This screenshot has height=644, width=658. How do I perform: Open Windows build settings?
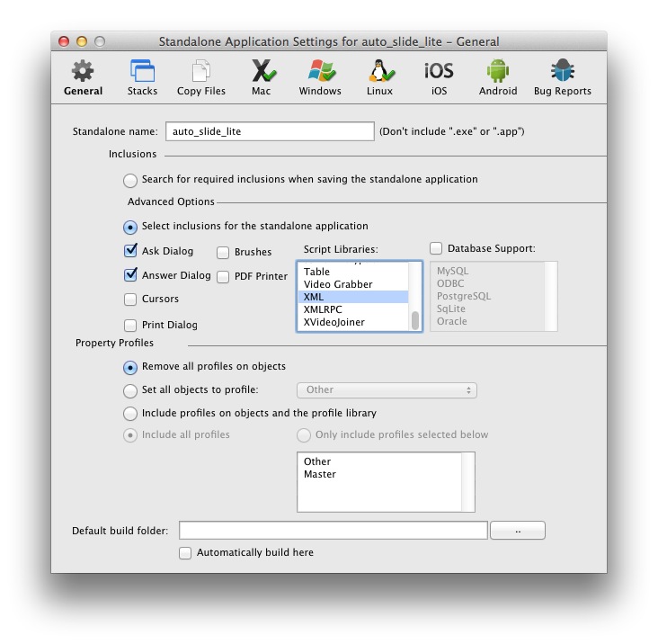320,78
